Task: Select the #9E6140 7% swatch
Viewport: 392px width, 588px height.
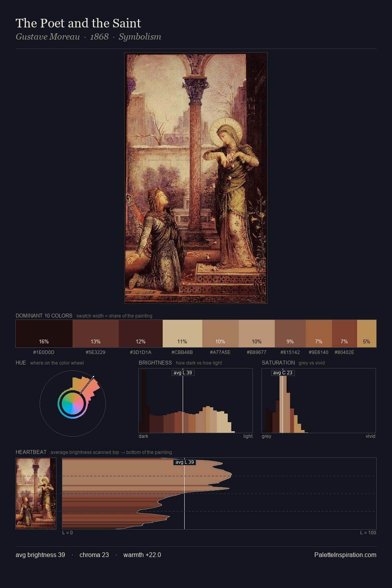Action: [319, 334]
